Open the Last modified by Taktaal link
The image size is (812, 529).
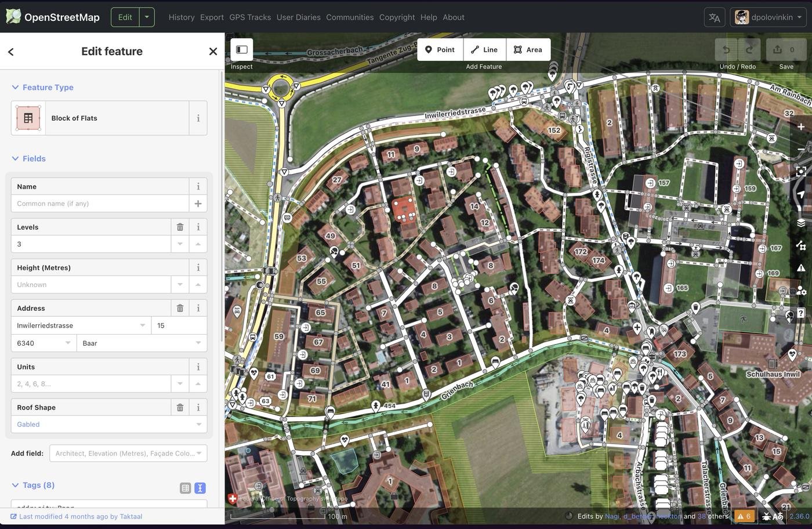(x=80, y=516)
